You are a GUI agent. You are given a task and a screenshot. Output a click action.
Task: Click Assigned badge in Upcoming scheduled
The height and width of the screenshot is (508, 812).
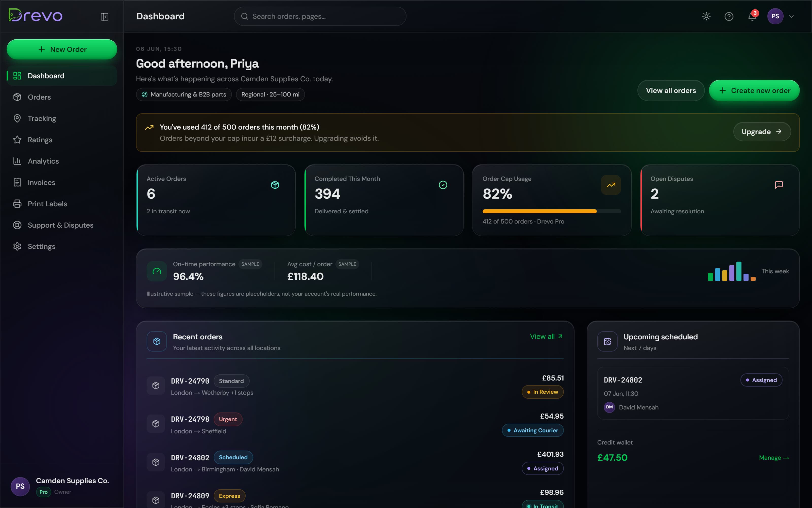pos(761,380)
